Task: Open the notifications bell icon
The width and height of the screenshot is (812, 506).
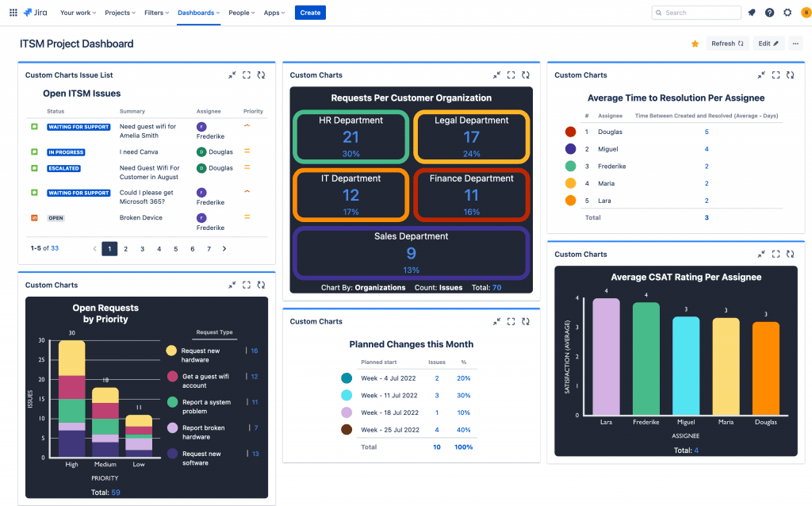Action: click(x=752, y=13)
